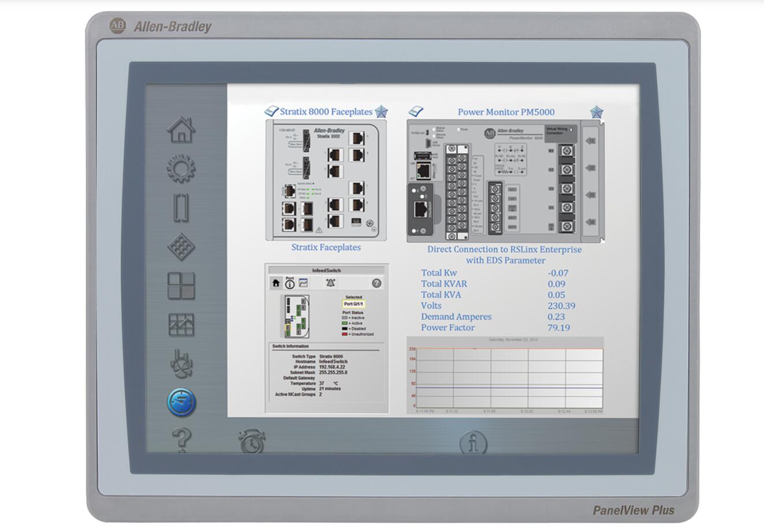The width and height of the screenshot is (764, 532).
Task: Click the web icon beside Stratix 8000 Faceplates
Action: click(x=381, y=111)
